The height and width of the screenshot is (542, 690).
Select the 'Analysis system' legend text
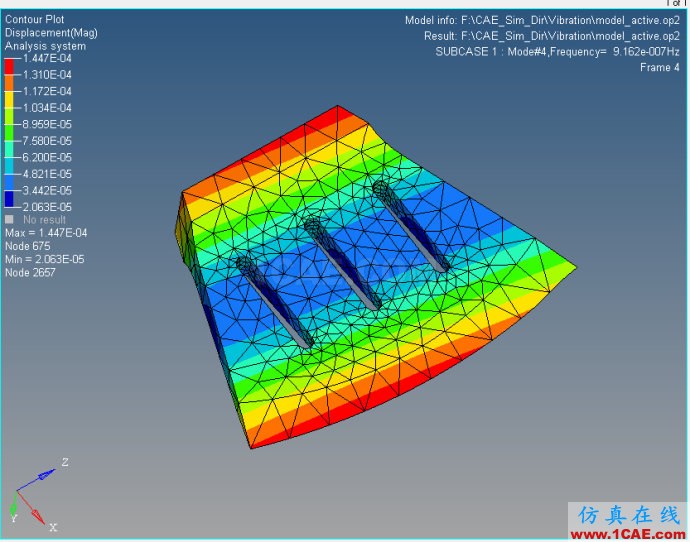point(45,46)
